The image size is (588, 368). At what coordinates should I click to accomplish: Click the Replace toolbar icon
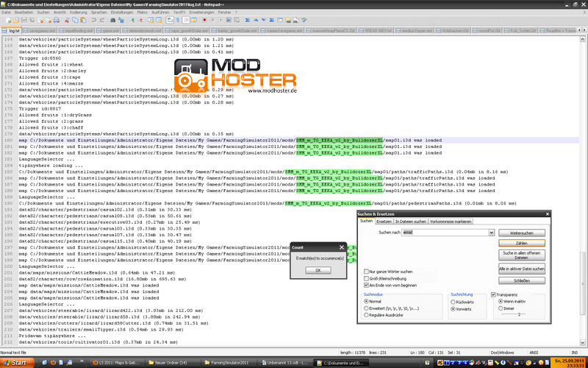[x=121, y=21]
